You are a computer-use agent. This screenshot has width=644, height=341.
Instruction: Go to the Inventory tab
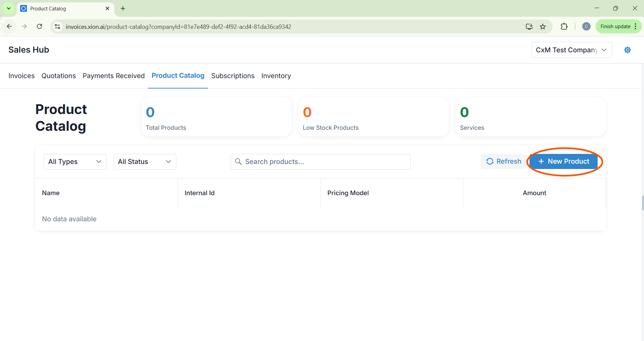pyautogui.click(x=276, y=76)
